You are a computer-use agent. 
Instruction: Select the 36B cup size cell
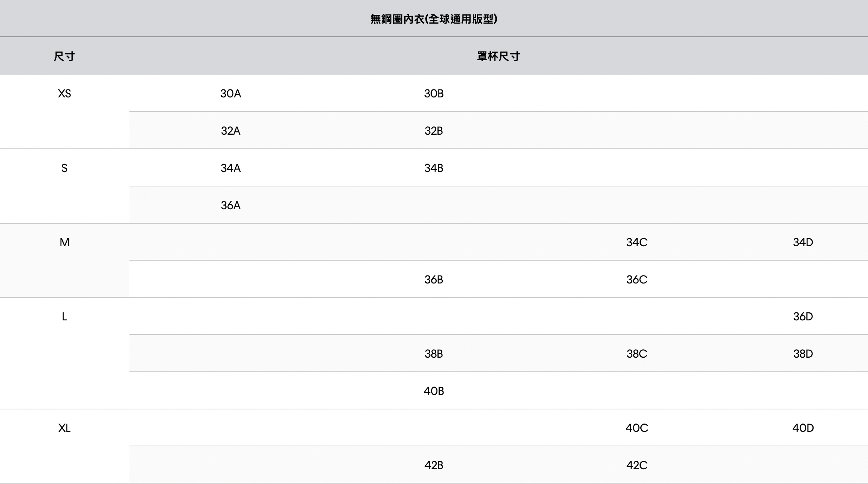click(x=434, y=280)
